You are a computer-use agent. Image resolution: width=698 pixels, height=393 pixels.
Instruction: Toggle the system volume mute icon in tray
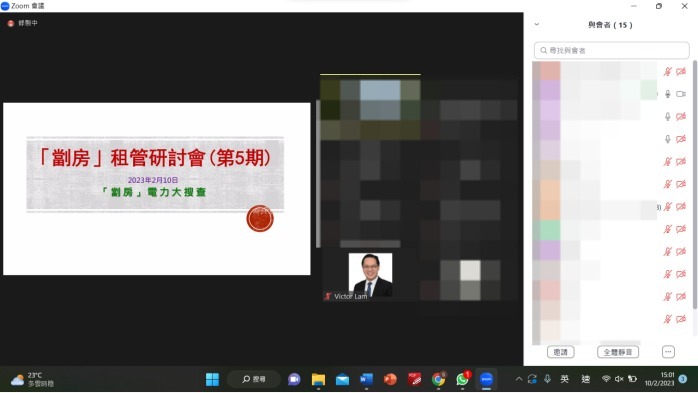619,379
